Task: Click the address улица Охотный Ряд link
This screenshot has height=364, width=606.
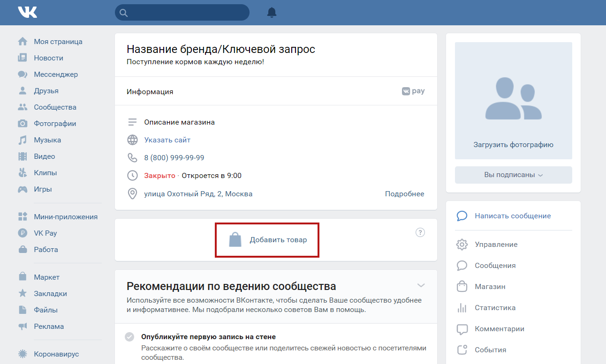Action: click(x=198, y=193)
